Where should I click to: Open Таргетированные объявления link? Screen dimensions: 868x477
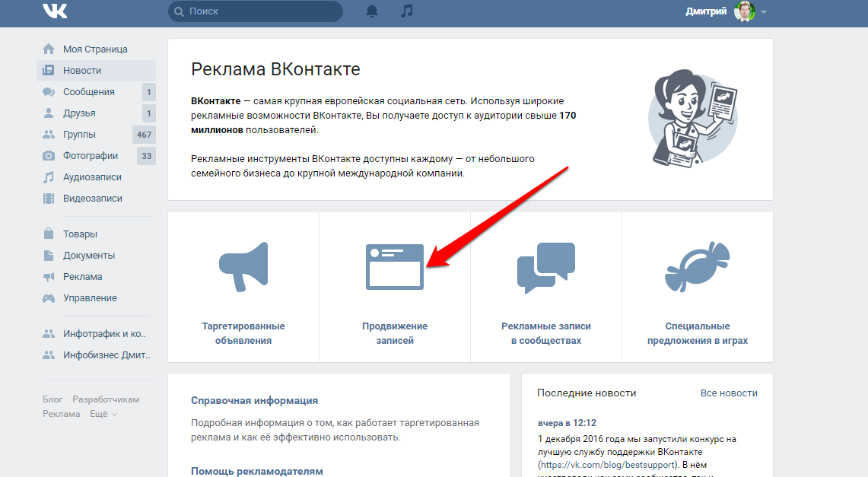[x=243, y=333]
